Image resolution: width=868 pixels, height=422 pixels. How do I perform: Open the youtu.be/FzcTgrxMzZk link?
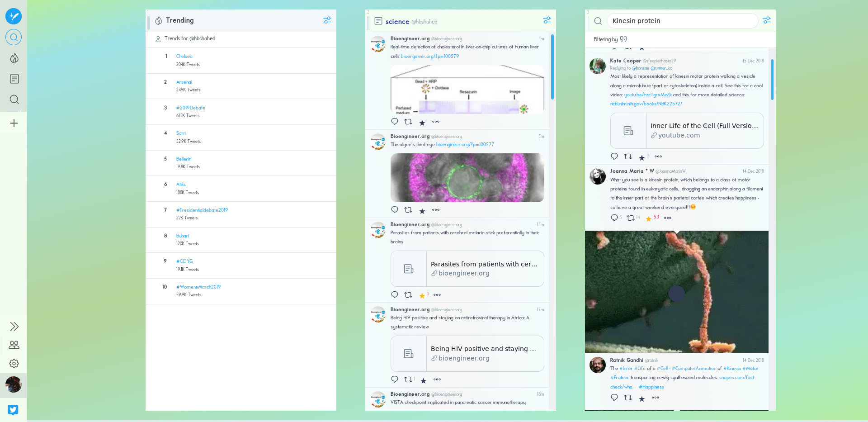tap(648, 95)
